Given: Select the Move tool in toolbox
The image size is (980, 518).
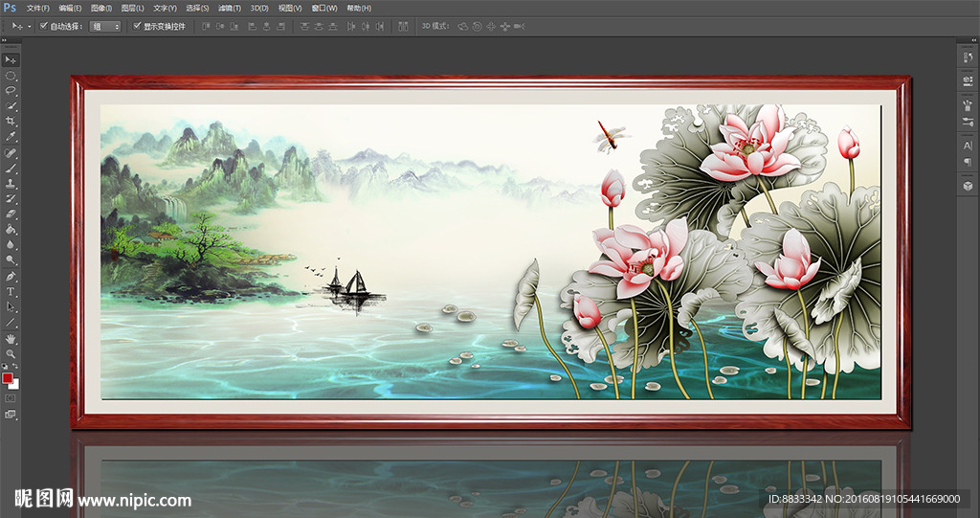Looking at the screenshot, I should (x=11, y=60).
